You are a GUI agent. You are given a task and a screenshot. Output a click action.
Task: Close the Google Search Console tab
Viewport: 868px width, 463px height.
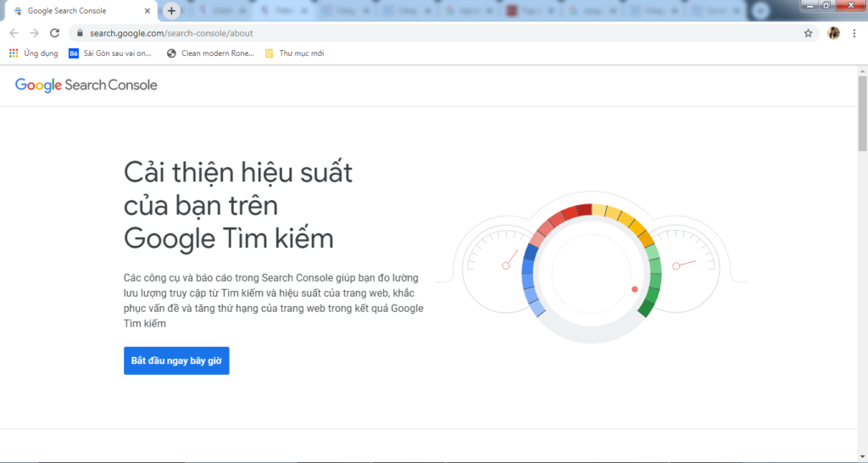pos(147,11)
